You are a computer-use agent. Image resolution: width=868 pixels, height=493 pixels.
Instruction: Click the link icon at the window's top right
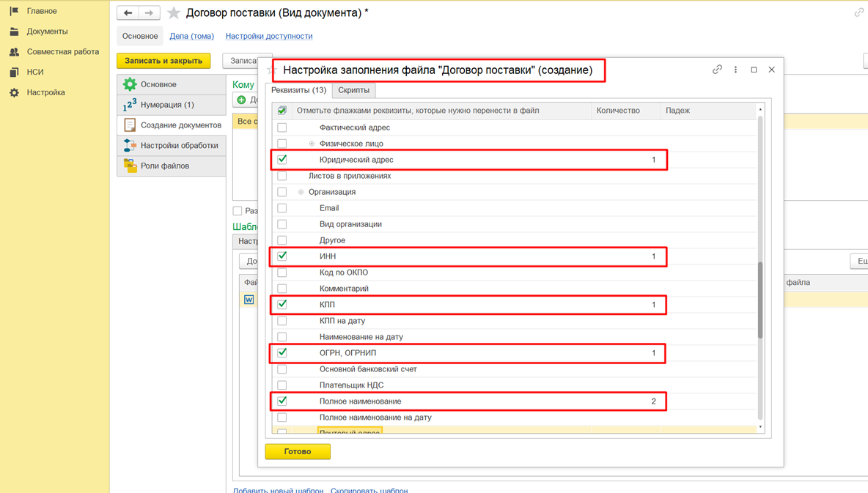tap(858, 12)
